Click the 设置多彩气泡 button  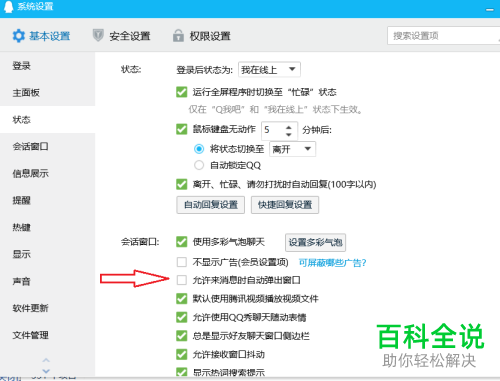[x=315, y=242]
